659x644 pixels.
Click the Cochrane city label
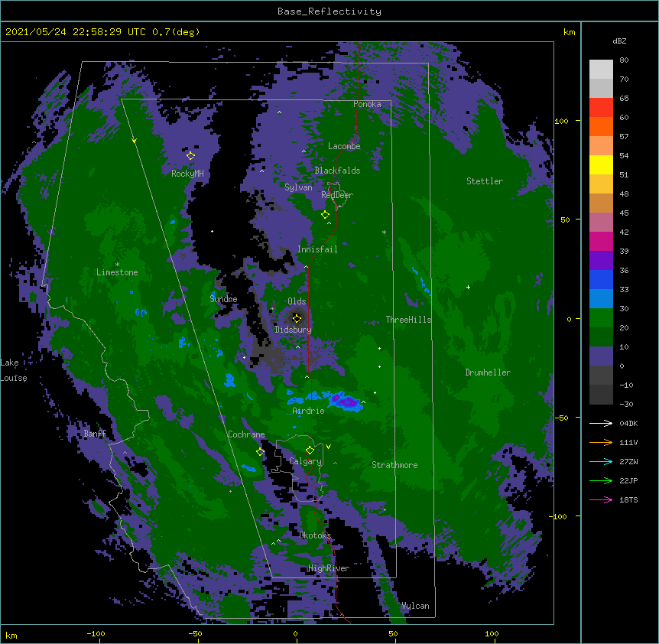(x=246, y=434)
